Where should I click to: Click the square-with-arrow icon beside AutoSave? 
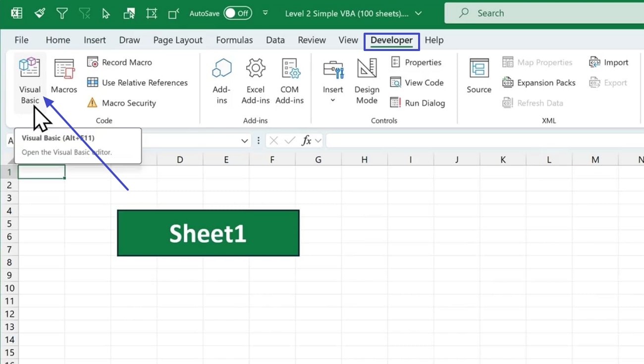(174, 13)
